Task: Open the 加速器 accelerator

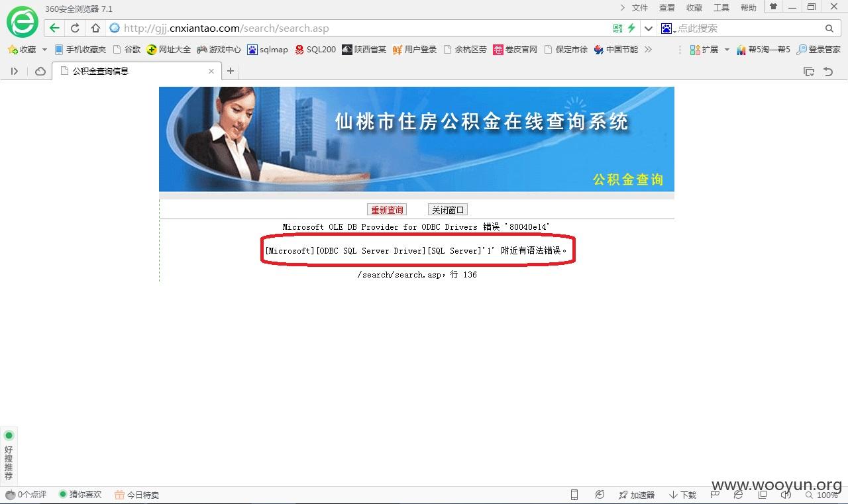Action: 637,495
